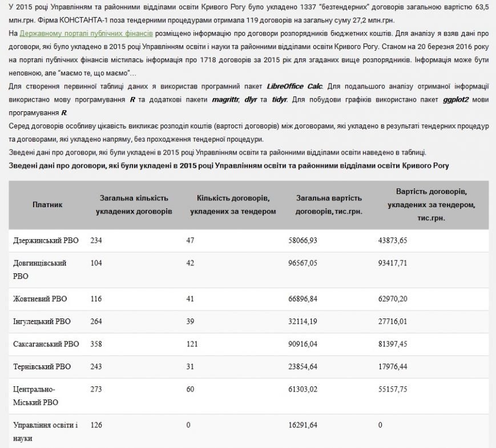
Task: Click the tender value 93417,71
Action: [x=393, y=263]
